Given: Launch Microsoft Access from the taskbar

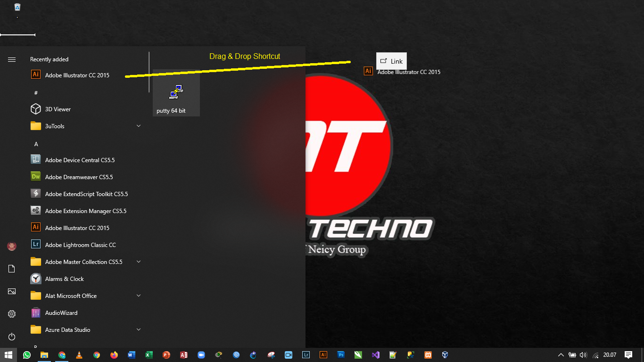Looking at the screenshot, I should [x=184, y=355].
